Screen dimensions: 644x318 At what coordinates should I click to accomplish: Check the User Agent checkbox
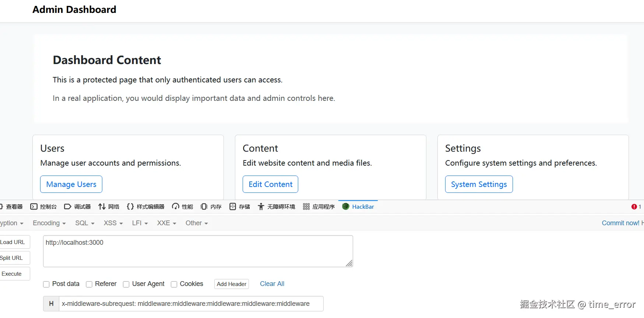[x=126, y=285]
